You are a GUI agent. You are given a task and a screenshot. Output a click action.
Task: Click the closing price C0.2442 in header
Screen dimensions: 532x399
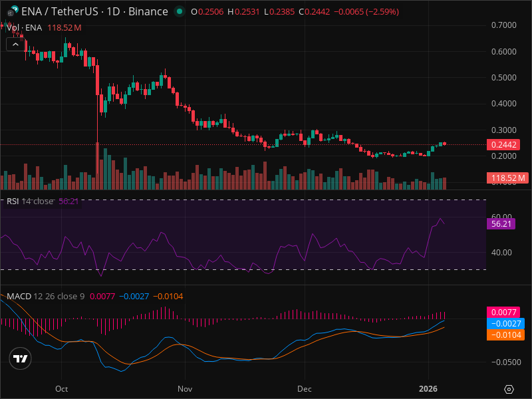[314, 12]
